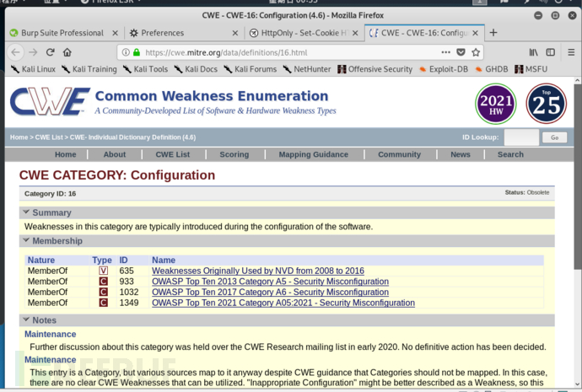Open the Offensive Security bookmark

375,69
